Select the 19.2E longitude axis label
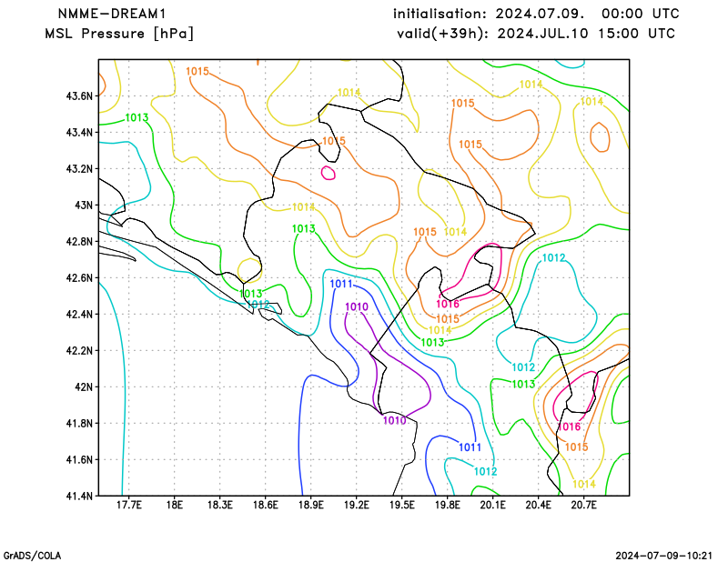The image size is (728, 562). [356, 505]
